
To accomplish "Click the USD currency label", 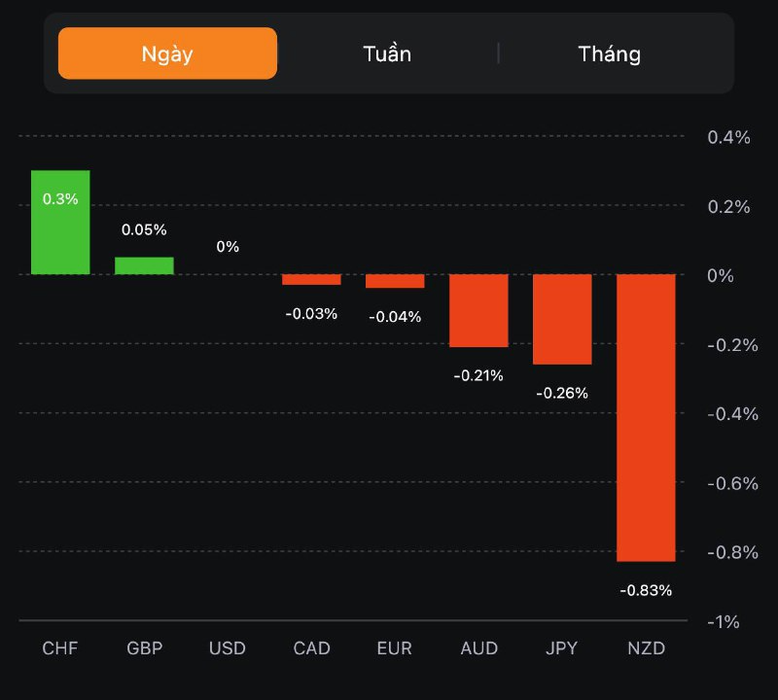I will click(x=228, y=648).
